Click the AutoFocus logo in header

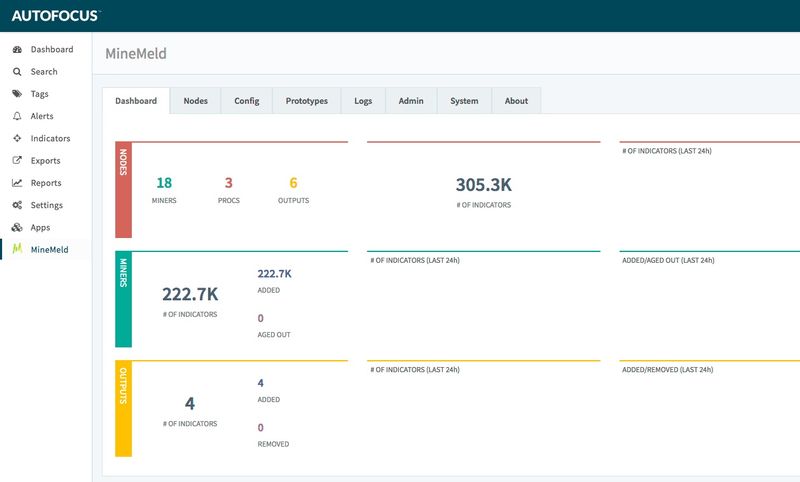click(x=56, y=15)
